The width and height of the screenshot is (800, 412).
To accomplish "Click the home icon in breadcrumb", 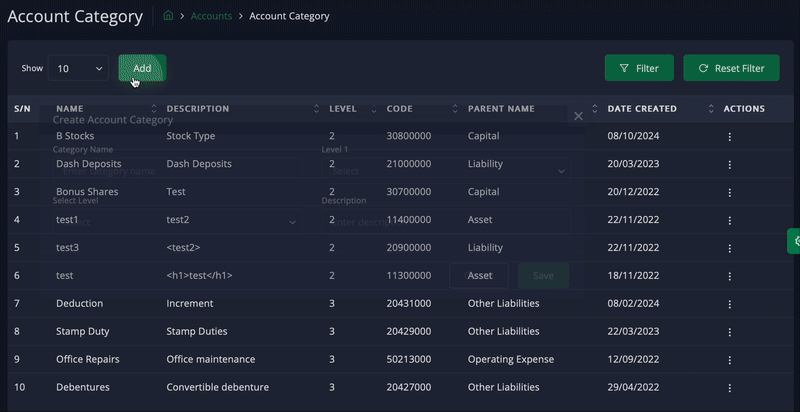I will (x=168, y=17).
